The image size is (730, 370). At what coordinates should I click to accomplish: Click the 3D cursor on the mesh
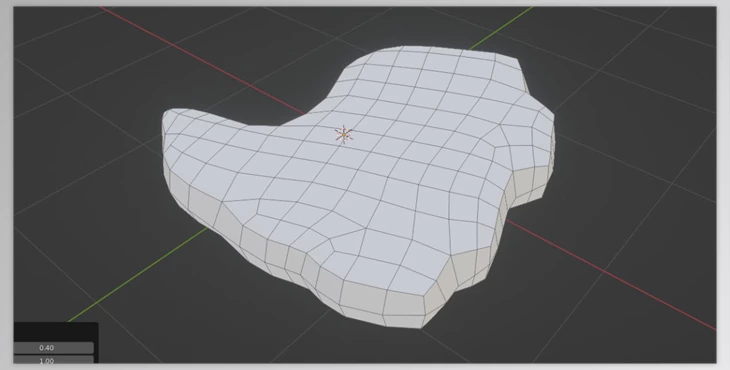point(344,135)
